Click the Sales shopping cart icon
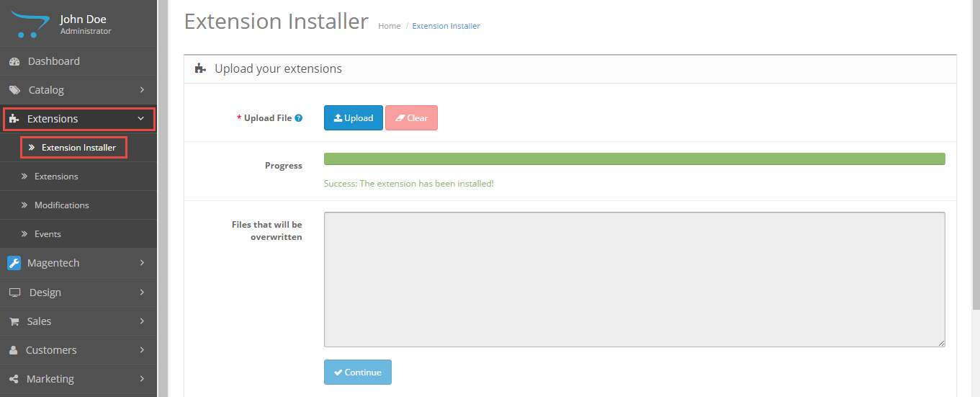 pyautogui.click(x=14, y=321)
